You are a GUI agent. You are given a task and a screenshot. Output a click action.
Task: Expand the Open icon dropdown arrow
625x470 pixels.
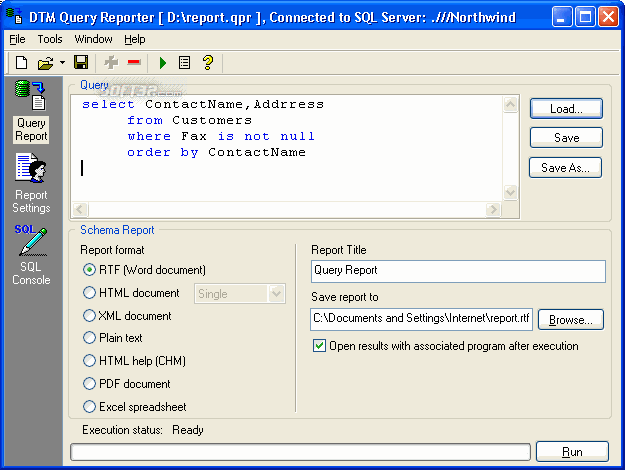pos(62,63)
